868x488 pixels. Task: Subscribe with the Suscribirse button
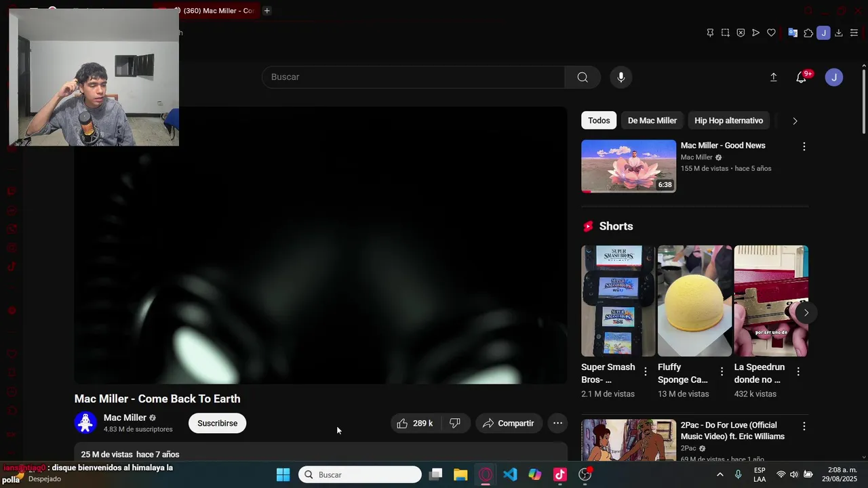click(x=217, y=423)
